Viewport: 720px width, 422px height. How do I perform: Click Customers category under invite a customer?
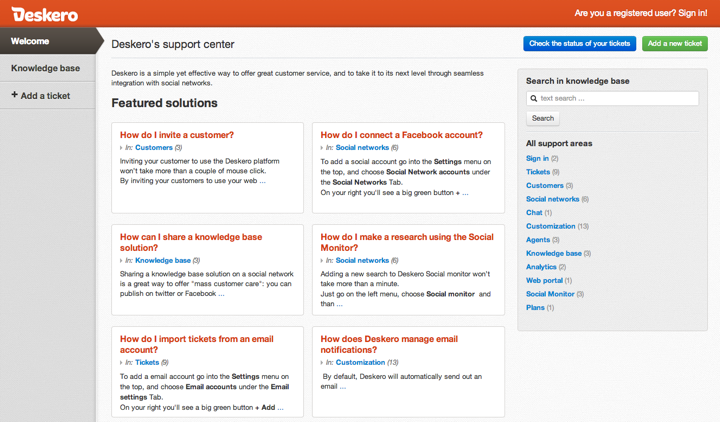point(154,148)
